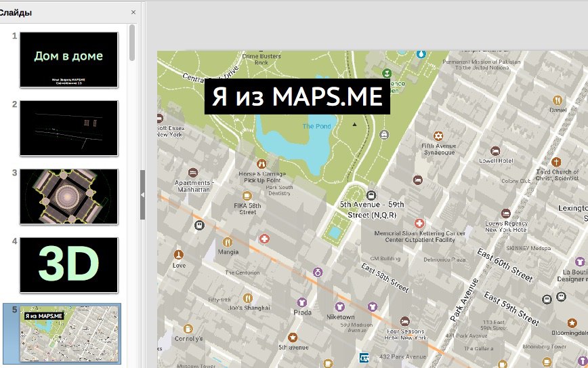This screenshot has width=588, height=368.
Task: Select slide 1 thumbnail 'Дом в доме'
Action: [x=68, y=60]
